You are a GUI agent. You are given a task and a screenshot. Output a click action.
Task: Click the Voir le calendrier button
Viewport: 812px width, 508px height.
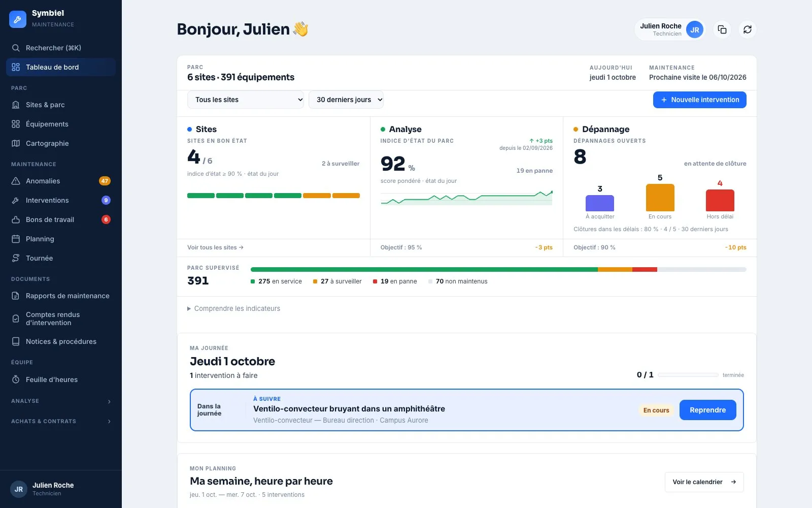tap(704, 482)
